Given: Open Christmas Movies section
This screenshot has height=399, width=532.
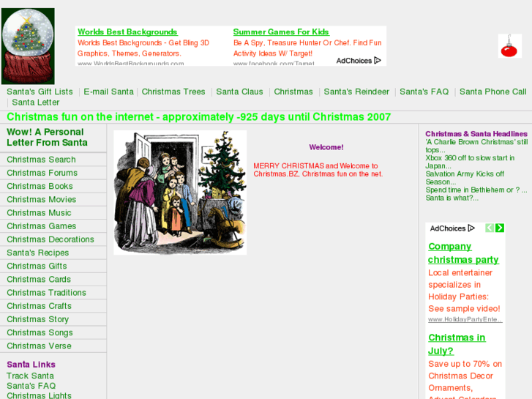Looking at the screenshot, I should pyautogui.click(x=42, y=199).
